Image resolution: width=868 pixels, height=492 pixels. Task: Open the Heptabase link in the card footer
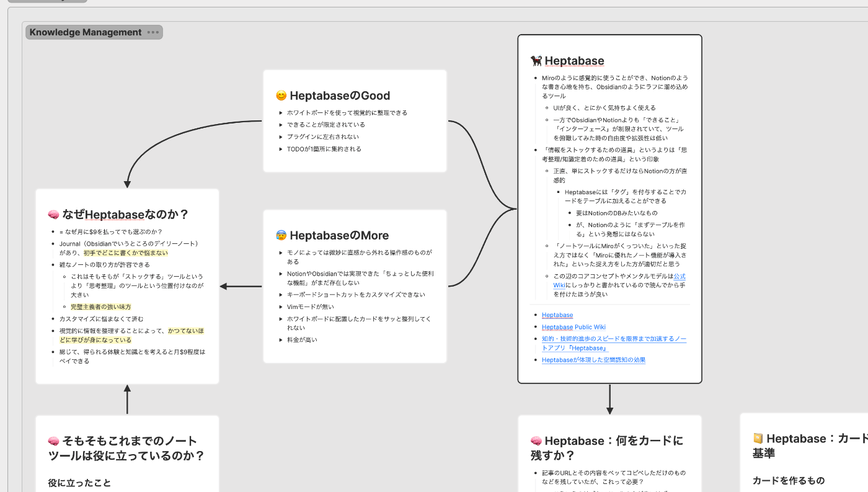[557, 315]
